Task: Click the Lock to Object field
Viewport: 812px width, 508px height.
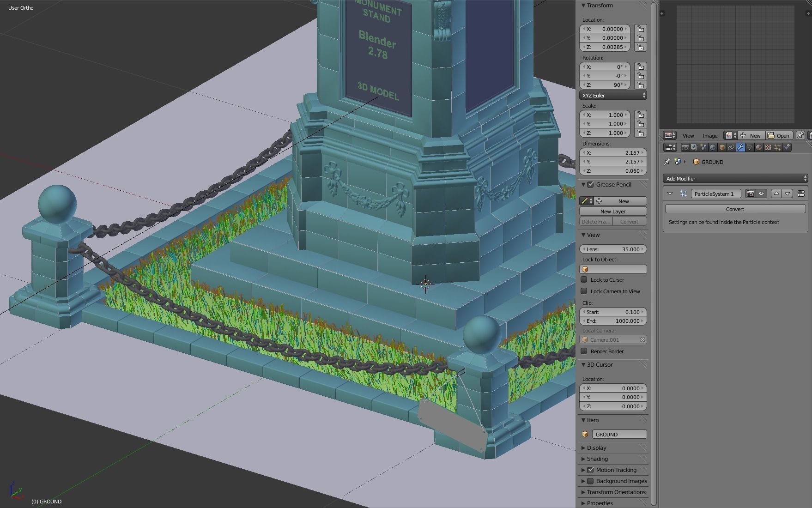Action: (613, 269)
